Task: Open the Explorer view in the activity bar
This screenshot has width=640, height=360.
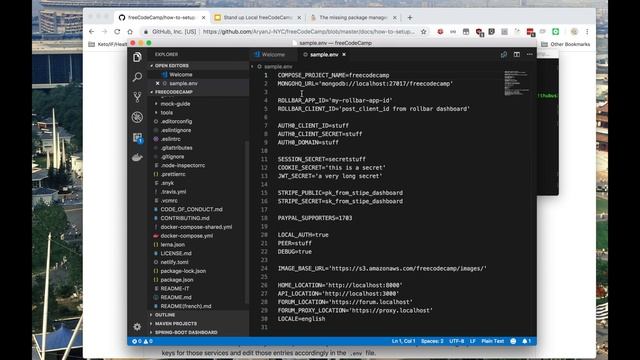Action: point(137,57)
